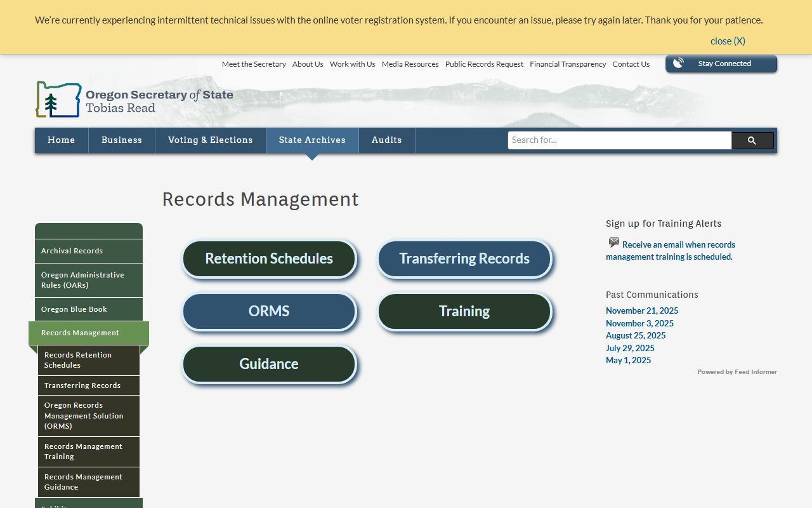Open Records Management Guidance sidebar subitem
Viewport: 812px width, 508px height.
pyautogui.click(x=89, y=482)
